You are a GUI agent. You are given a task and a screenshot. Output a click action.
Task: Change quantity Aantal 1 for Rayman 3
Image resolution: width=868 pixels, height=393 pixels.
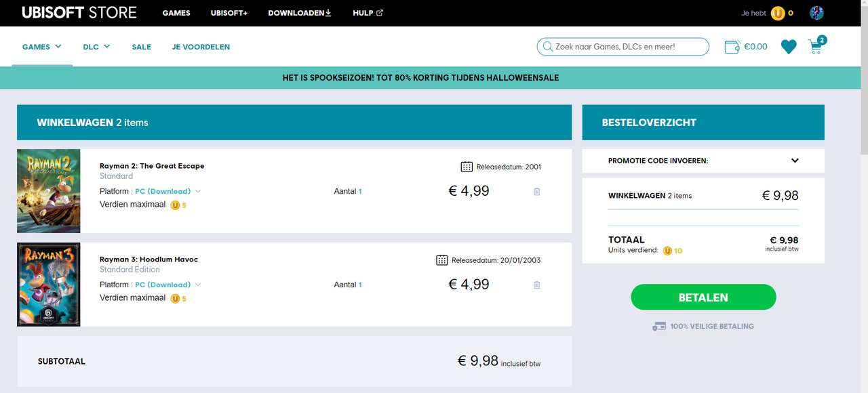pyautogui.click(x=348, y=285)
